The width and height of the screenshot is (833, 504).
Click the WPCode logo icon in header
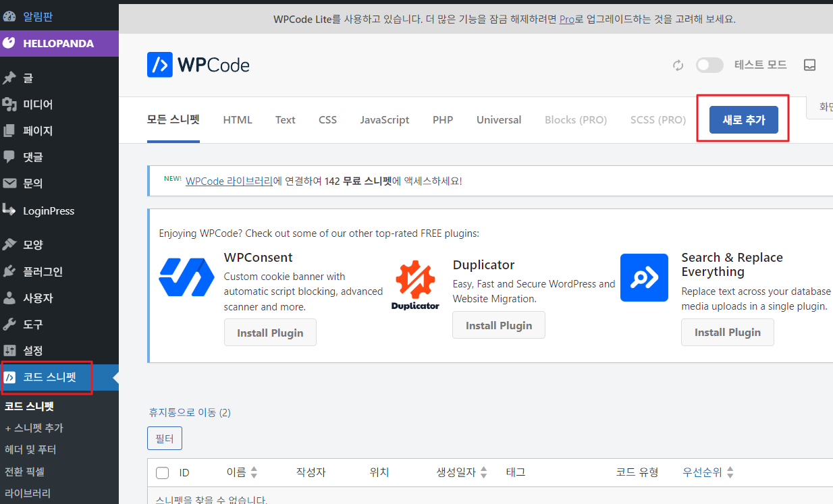click(x=160, y=65)
